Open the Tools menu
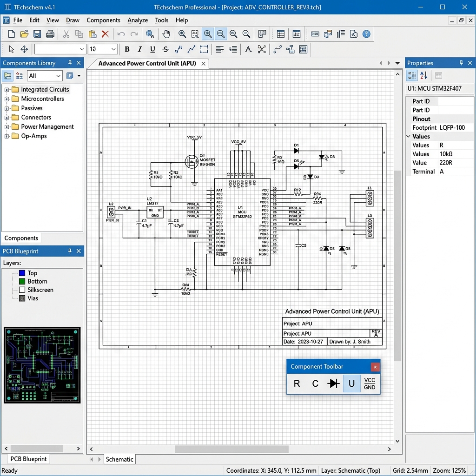This screenshot has width=476, height=476. click(161, 20)
